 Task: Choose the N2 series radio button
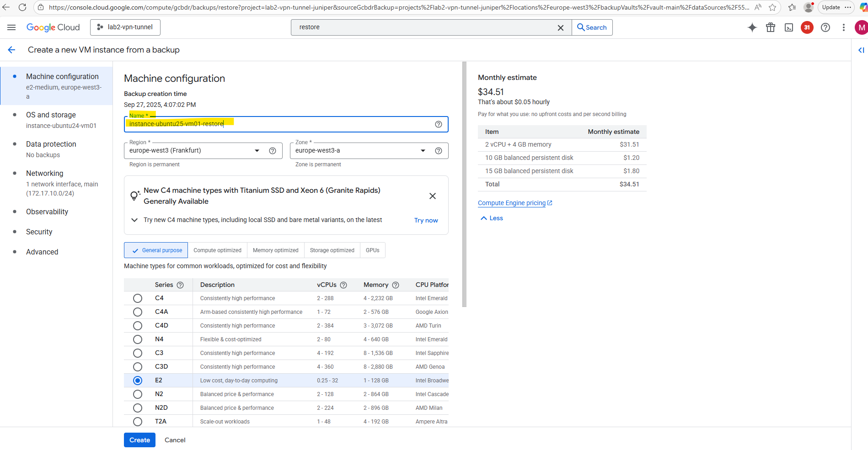[138, 394]
